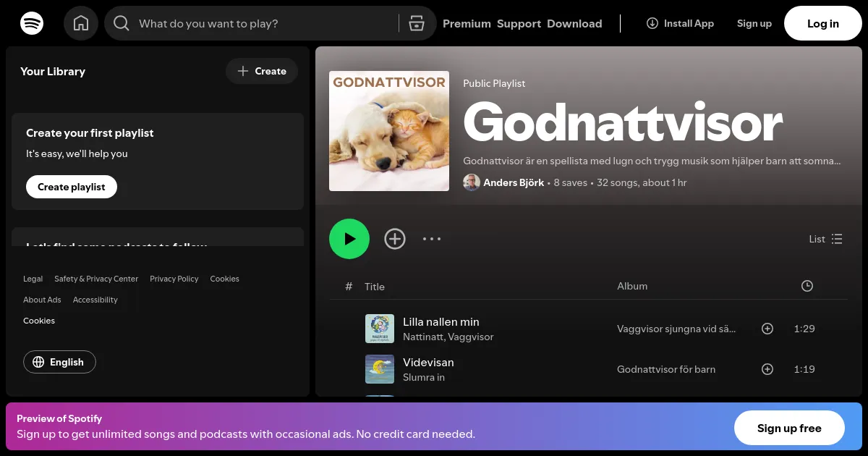
Task: Click the Browse icon beside the search bar
Action: click(x=417, y=23)
